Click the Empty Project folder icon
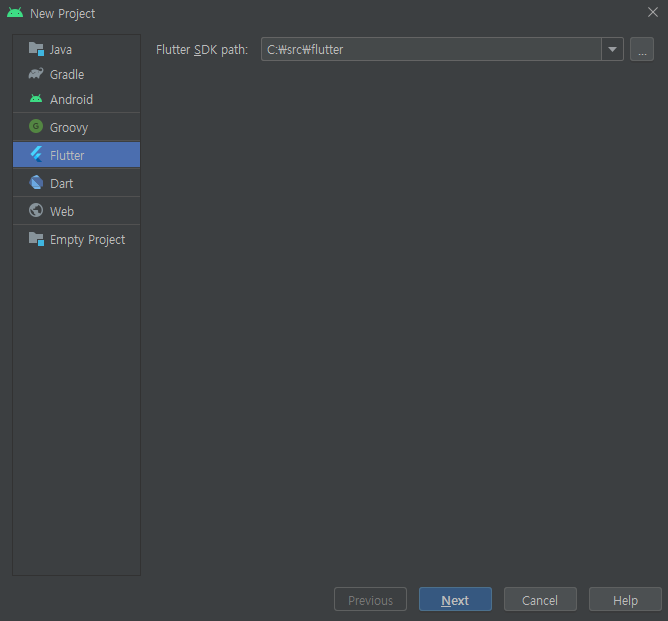 click(x=36, y=239)
